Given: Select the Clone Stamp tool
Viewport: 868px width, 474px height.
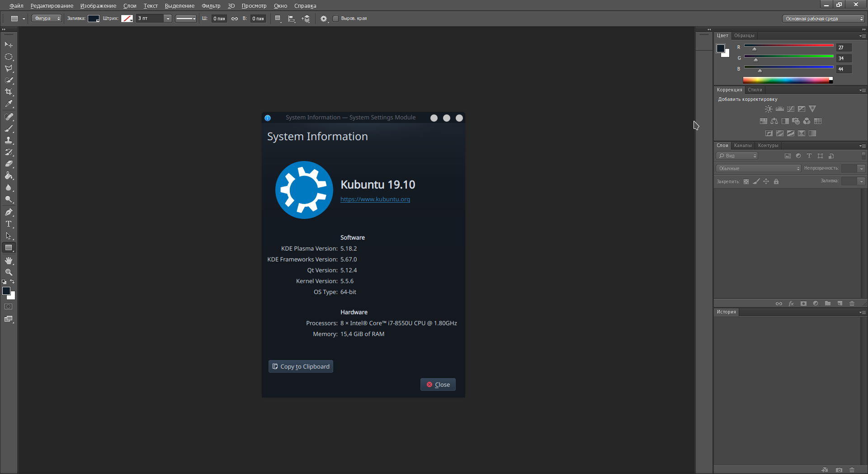Looking at the screenshot, I should tap(9, 140).
